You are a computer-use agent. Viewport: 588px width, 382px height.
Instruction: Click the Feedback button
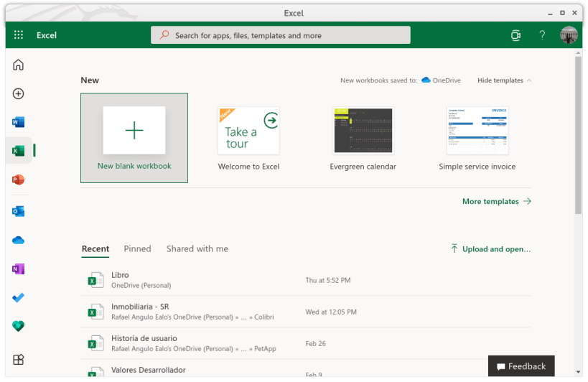click(521, 366)
